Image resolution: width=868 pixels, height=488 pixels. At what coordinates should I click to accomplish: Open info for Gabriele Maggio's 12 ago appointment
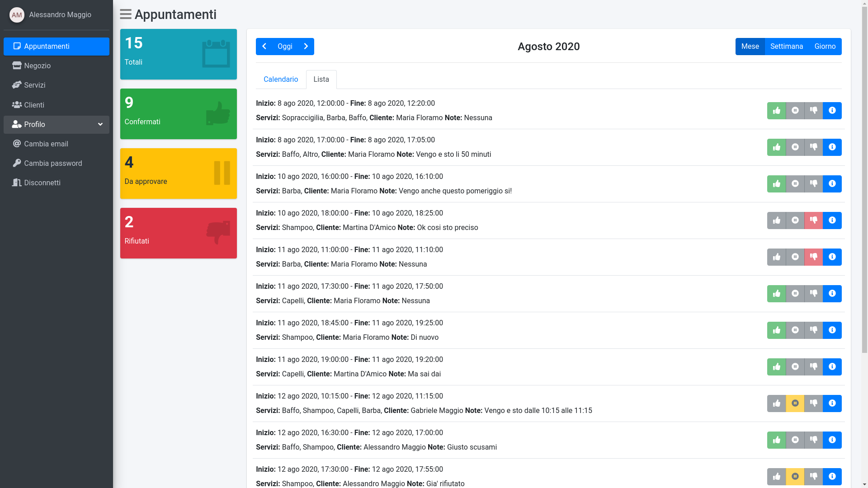tap(832, 404)
